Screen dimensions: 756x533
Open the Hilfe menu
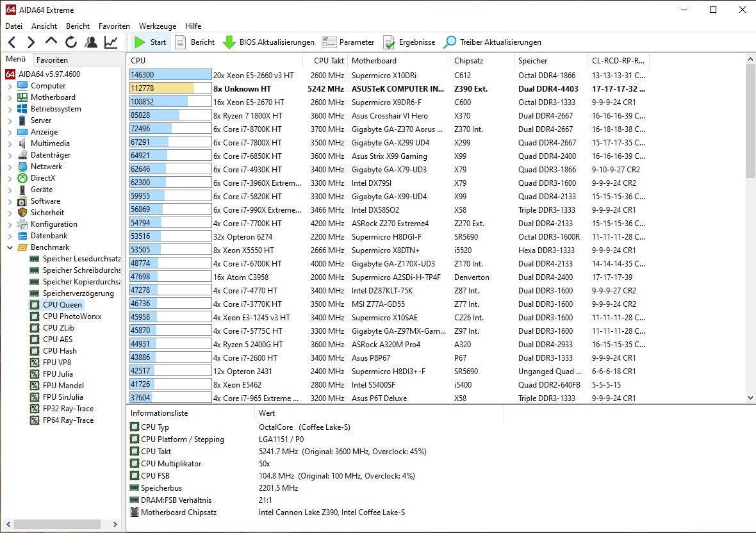[x=193, y=26]
